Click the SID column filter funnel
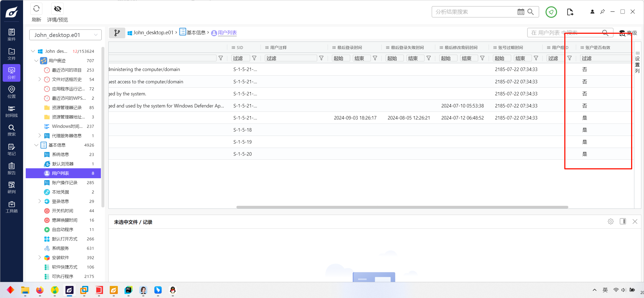Viewport: 644px width, 298px height. tap(254, 58)
